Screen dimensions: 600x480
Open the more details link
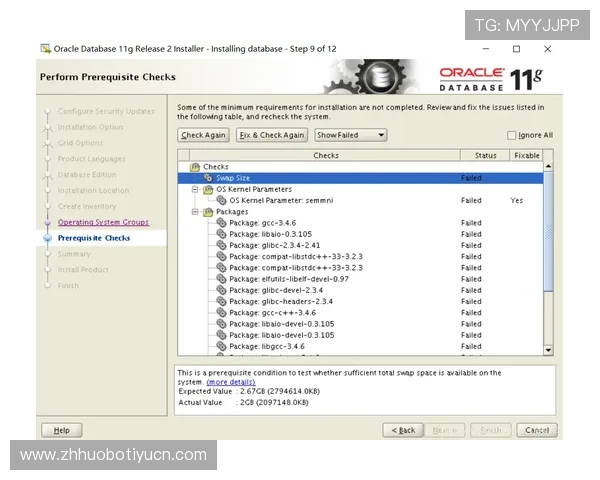231,382
